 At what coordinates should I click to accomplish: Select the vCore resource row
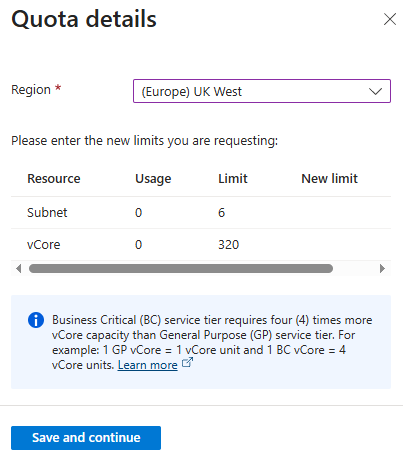tap(201, 245)
